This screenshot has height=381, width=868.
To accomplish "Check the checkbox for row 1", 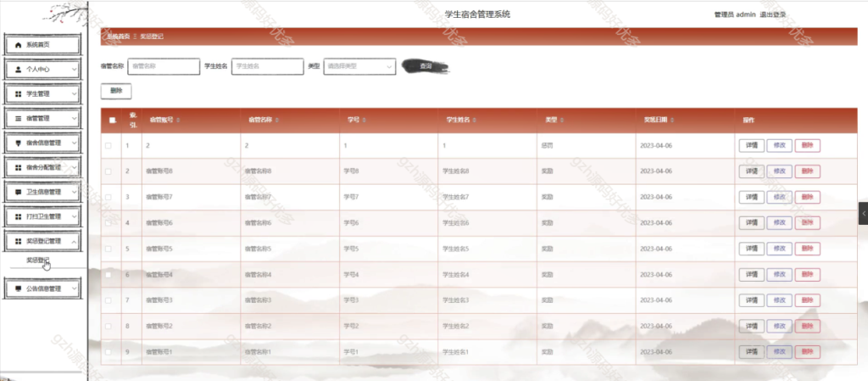I will 108,146.
